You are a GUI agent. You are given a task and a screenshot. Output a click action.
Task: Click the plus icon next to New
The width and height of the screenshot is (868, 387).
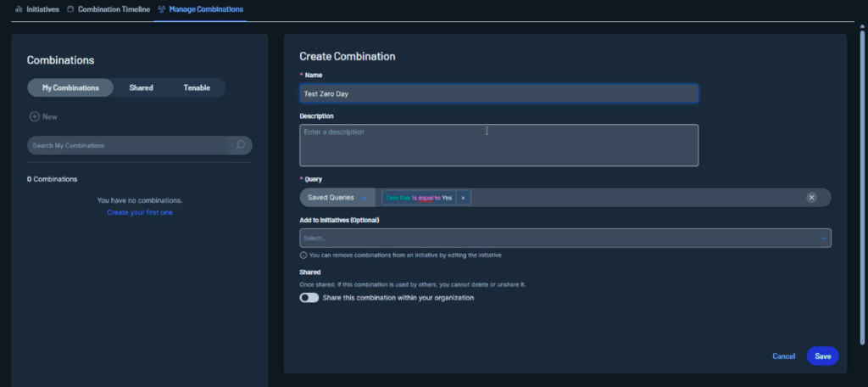35,117
